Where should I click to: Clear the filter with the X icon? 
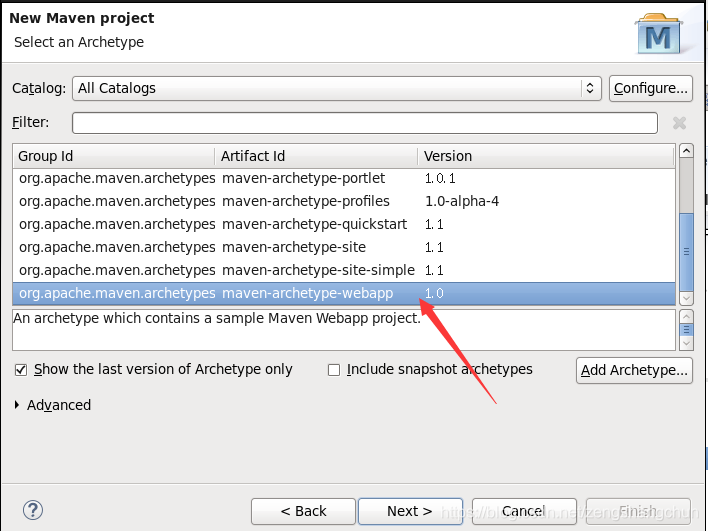[679, 123]
